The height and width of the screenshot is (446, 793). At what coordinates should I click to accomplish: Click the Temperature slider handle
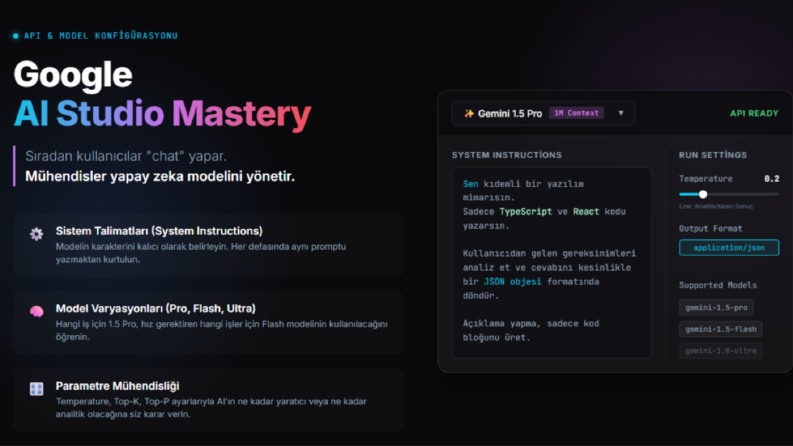(x=703, y=194)
